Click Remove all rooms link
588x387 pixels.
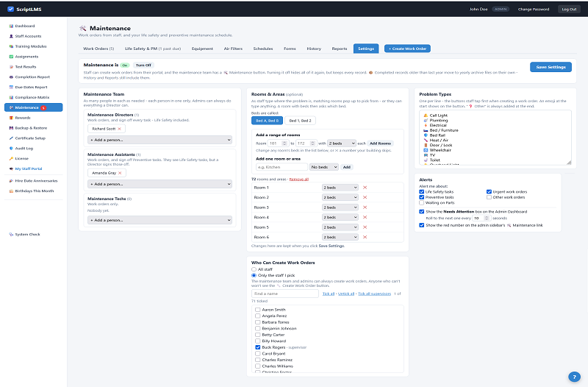point(299,179)
